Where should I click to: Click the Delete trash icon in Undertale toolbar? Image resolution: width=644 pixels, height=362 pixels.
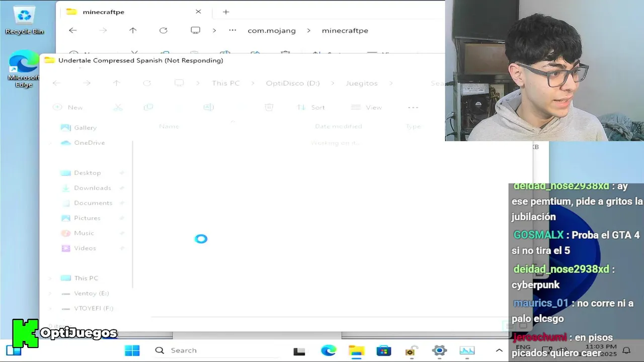pyautogui.click(x=269, y=107)
